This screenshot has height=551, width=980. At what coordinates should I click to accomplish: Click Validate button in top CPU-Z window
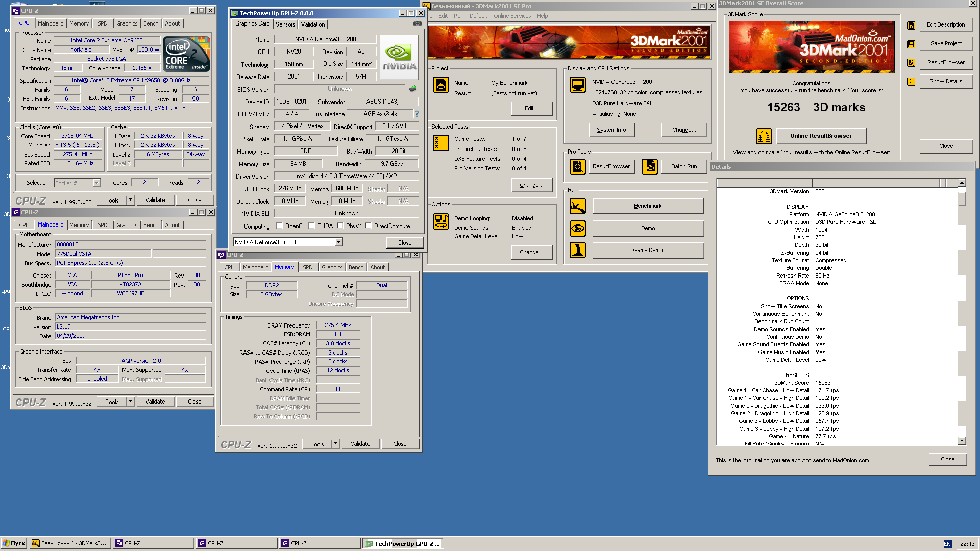155,200
